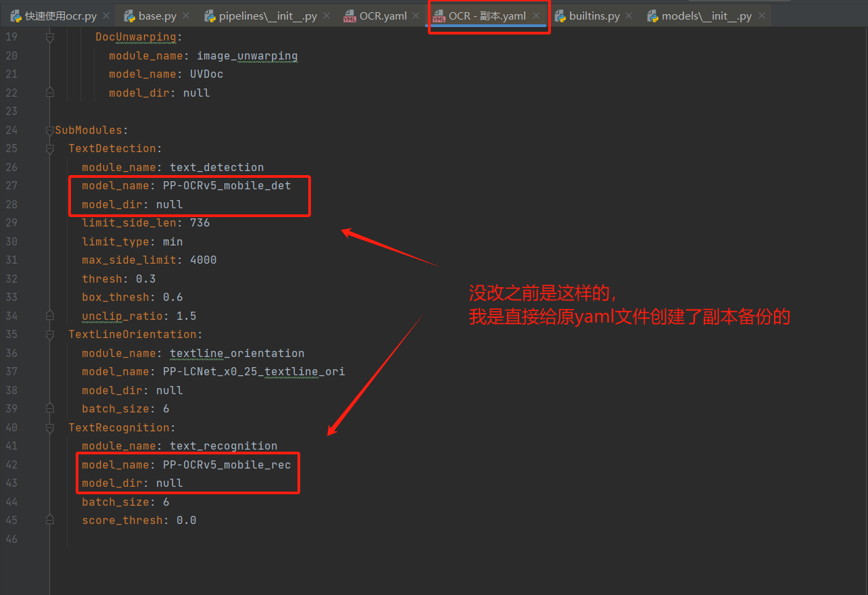Click the unclip_ratio value 1.5
This screenshot has height=595, width=868.
tap(186, 316)
